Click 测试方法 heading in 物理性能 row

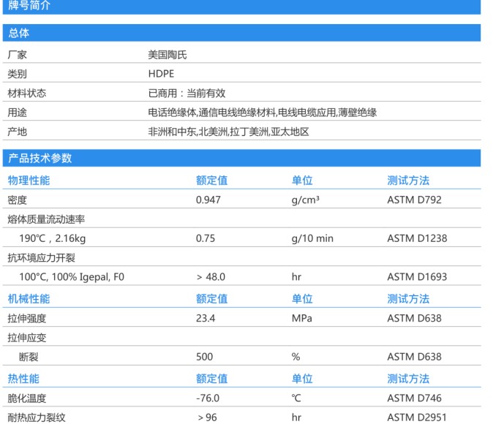408,181
